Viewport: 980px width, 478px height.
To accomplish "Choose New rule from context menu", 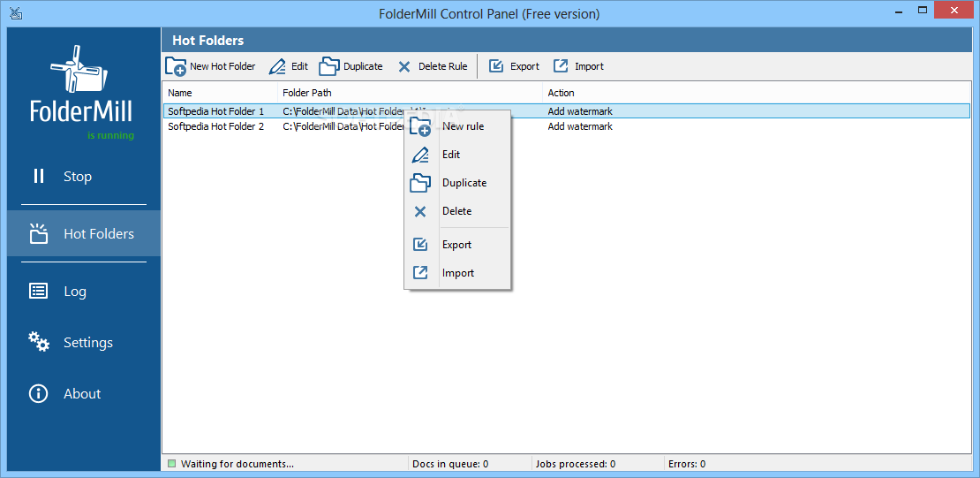I will [463, 126].
